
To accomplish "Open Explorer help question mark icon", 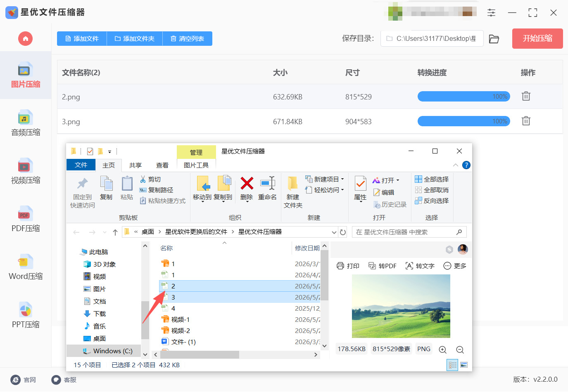I will click(466, 165).
